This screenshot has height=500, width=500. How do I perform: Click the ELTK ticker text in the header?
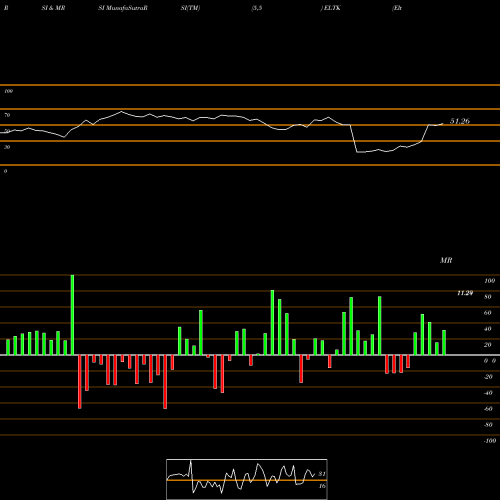point(332,8)
